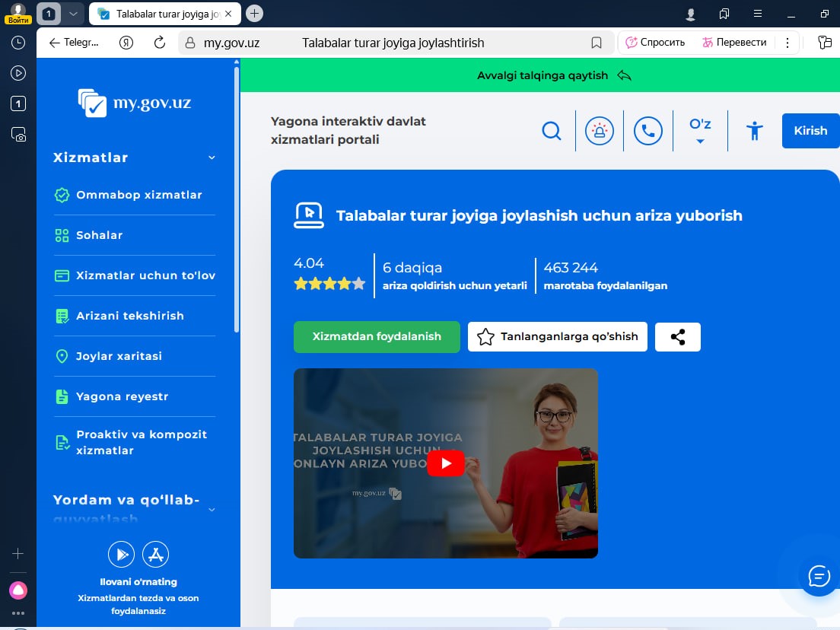Play the YouTube video thumbnail
The image size is (840, 630).
[445, 463]
